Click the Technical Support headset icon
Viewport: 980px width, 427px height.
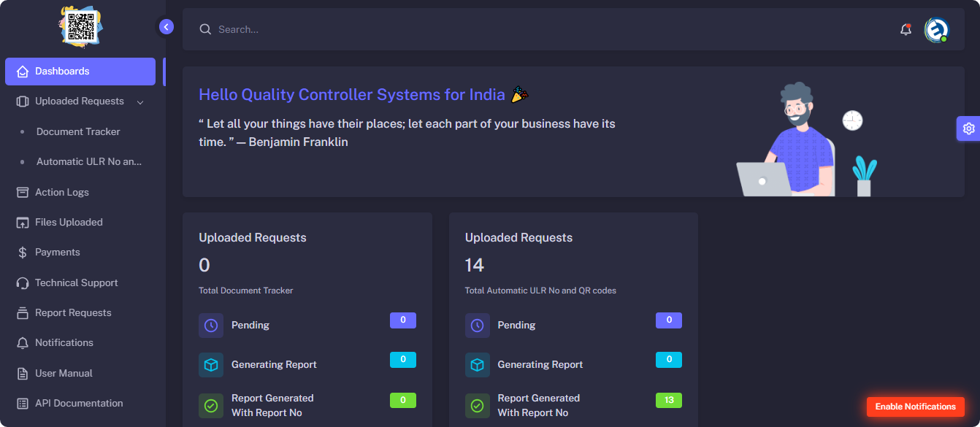(22, 282)
